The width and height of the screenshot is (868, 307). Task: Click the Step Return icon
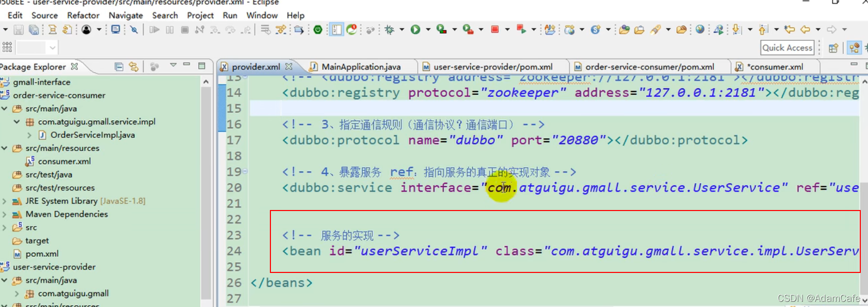point(246,30)
